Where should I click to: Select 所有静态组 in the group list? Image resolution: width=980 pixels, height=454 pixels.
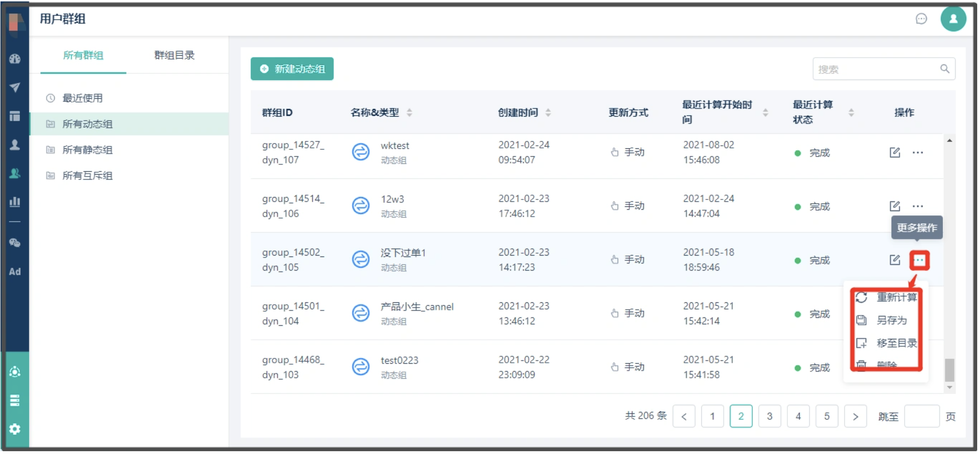pyautogui.click(x=129, y=150)
